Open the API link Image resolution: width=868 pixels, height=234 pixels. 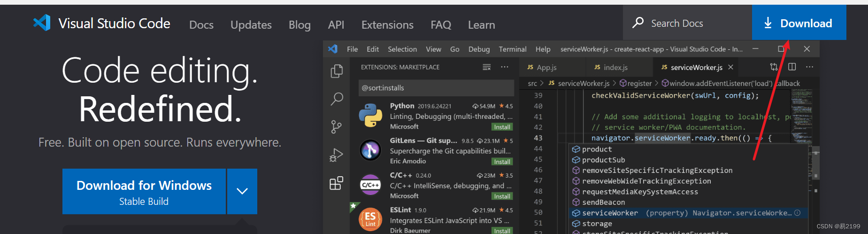point(336,25)
